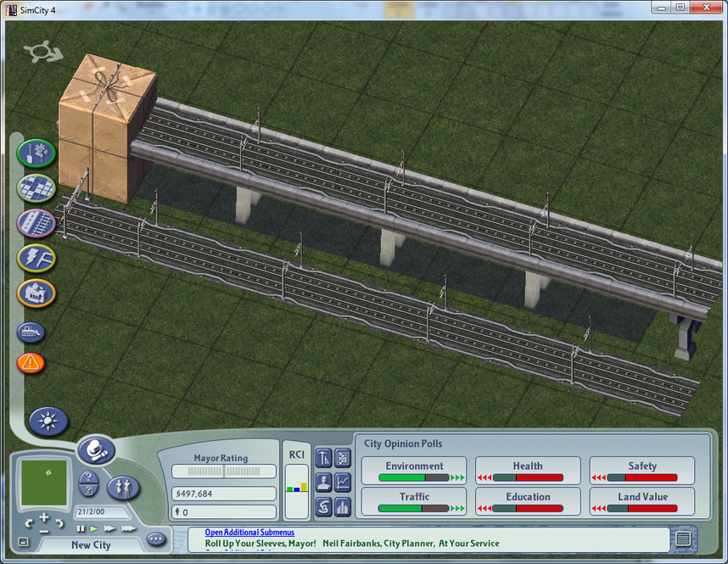Open the Land Value opinion poll
This screenshot has width=728, height=564.
coord(642,501)
